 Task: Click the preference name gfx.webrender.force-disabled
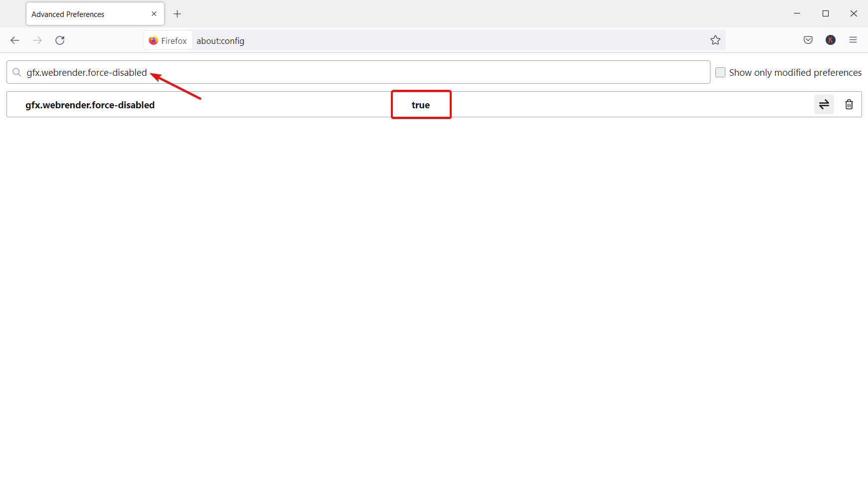point(90,105)
